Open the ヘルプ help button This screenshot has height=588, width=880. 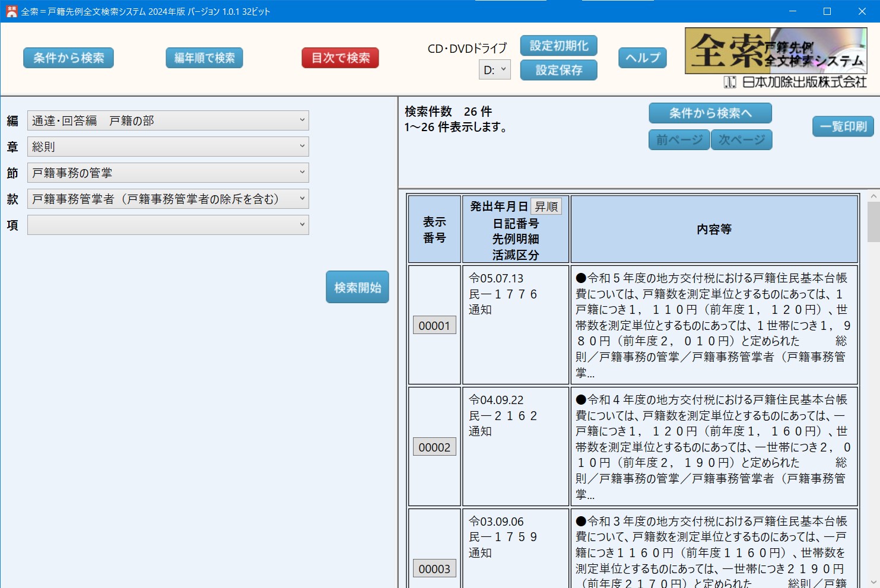(x=643, y=58)
